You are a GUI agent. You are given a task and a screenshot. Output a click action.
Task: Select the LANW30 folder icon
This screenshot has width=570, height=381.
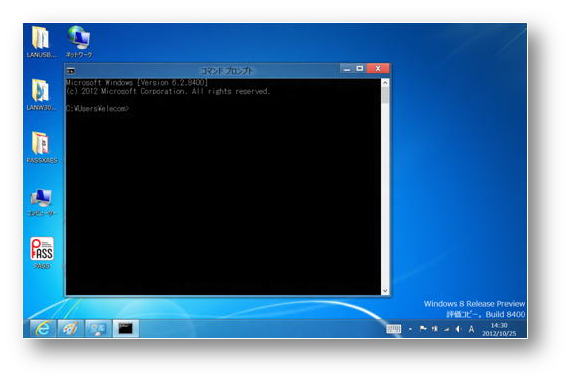click(x=41, y=95)
